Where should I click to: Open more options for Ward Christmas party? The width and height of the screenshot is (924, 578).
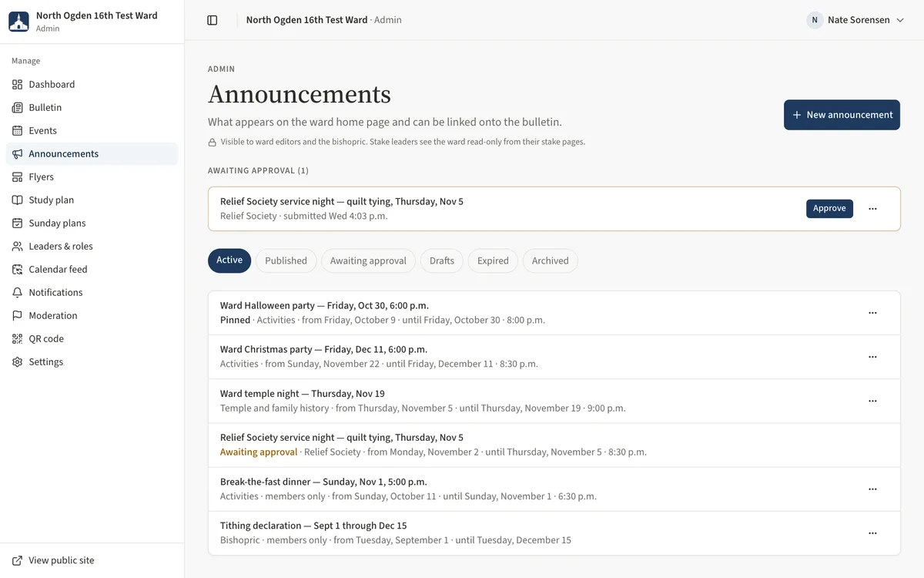point(872,357)
